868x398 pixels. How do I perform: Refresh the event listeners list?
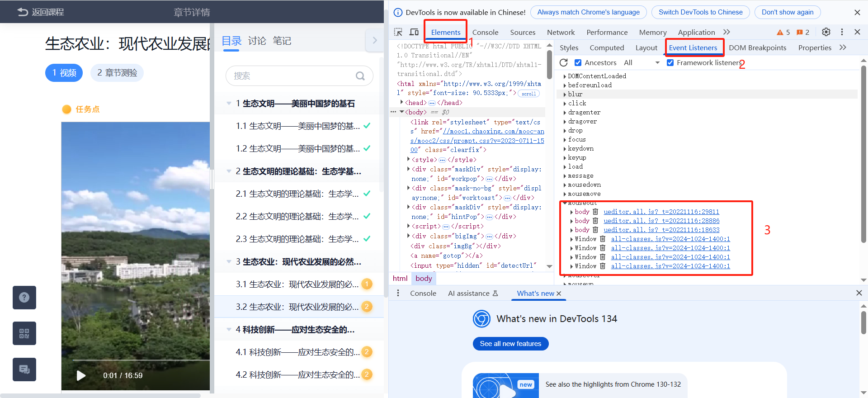tap(564, 62)
